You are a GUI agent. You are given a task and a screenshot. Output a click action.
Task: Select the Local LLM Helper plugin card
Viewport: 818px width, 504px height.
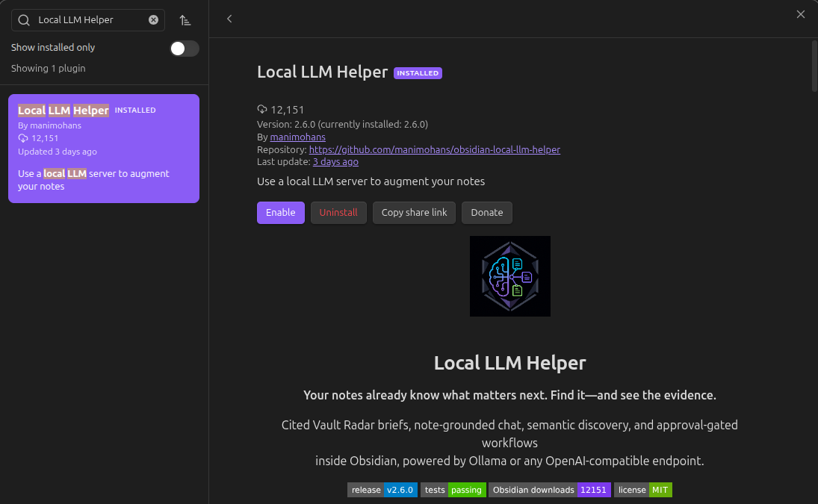point(104,149)
